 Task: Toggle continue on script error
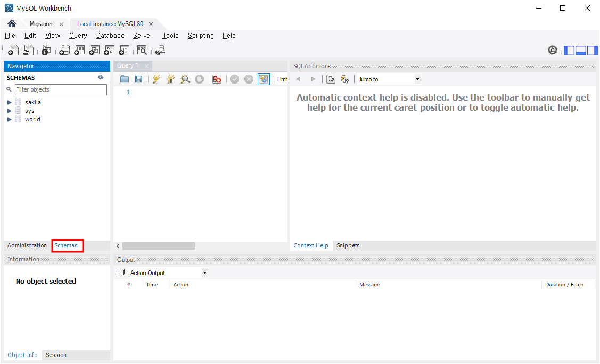(217, 79)
